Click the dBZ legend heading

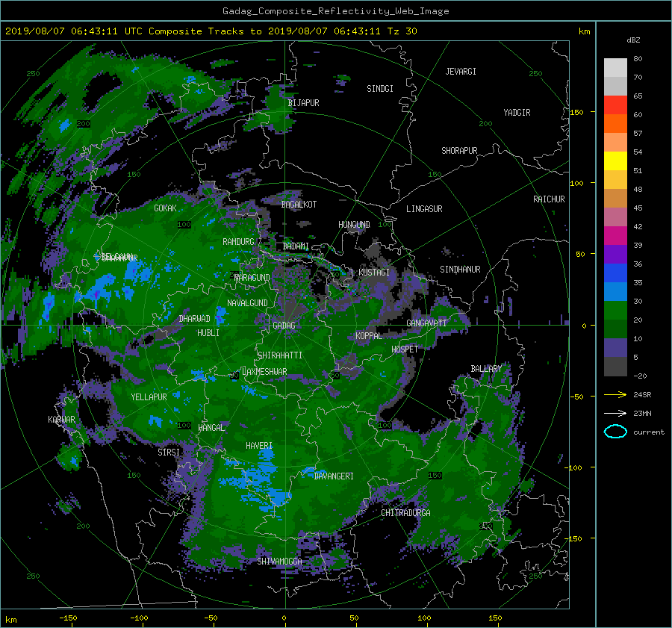point(633,40)
